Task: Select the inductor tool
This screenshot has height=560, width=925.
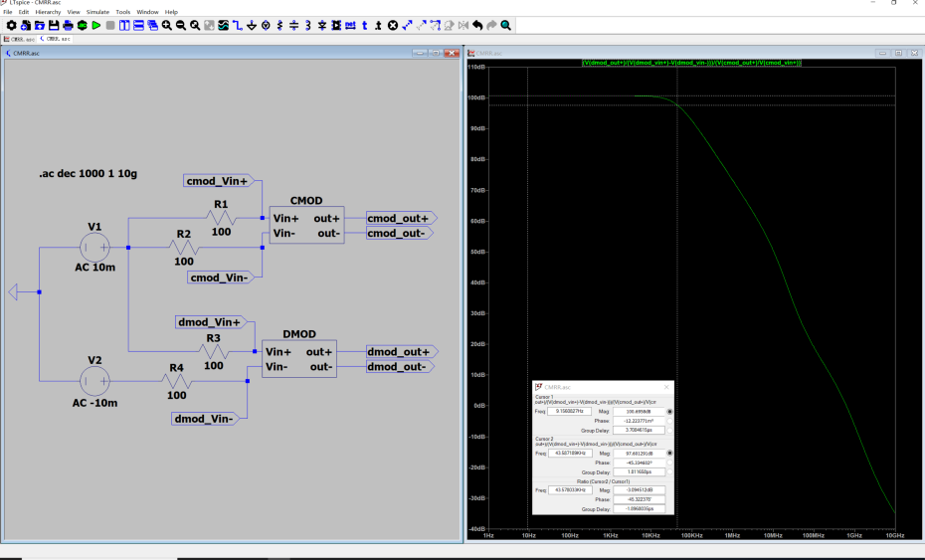Action: click(308, 26)
